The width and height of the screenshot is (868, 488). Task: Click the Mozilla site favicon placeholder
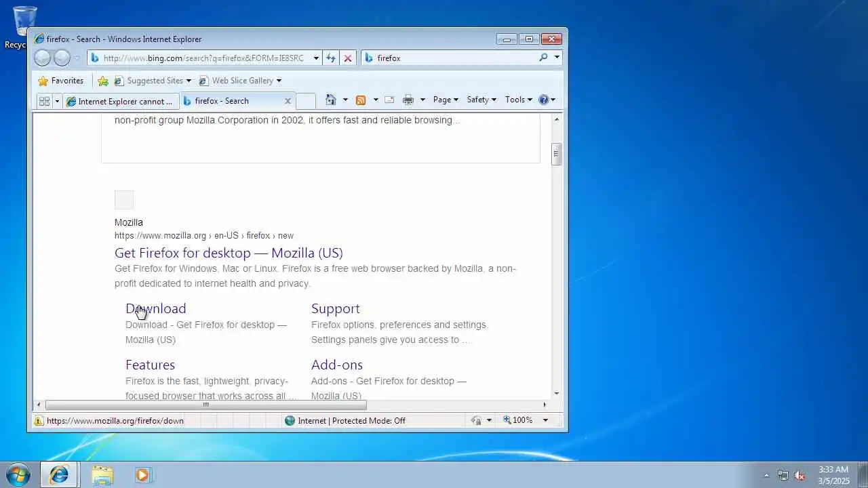[124, 200]
